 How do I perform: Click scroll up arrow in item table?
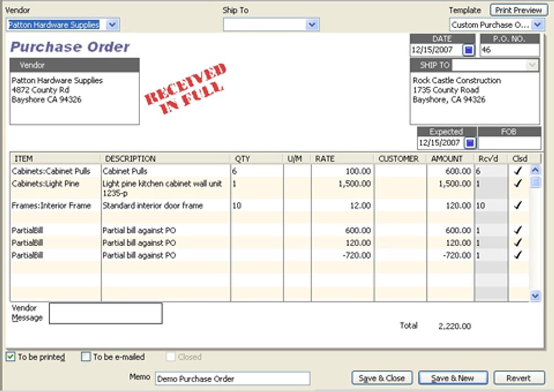tap(535, 171)
